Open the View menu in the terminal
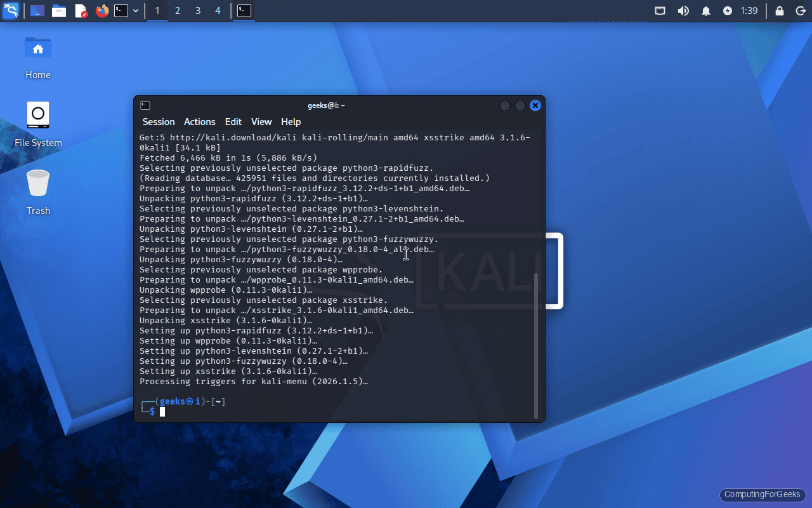 pos(261,121)
